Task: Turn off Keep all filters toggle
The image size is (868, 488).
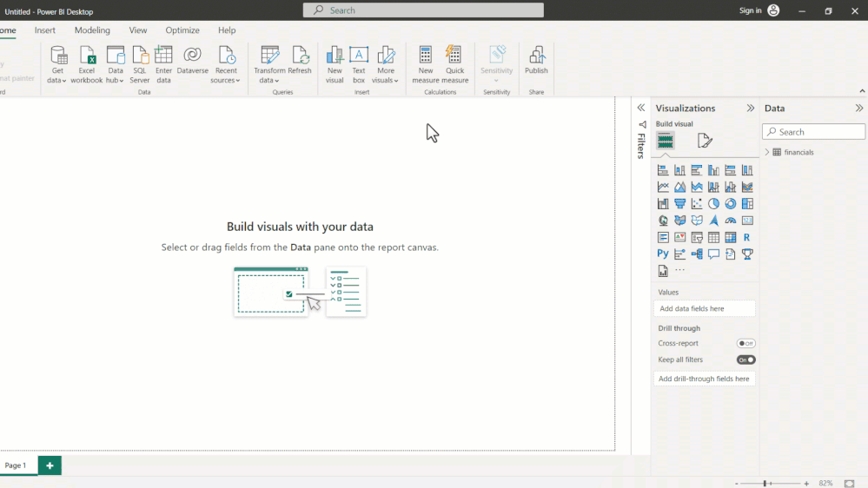Action: coord(745,359)
